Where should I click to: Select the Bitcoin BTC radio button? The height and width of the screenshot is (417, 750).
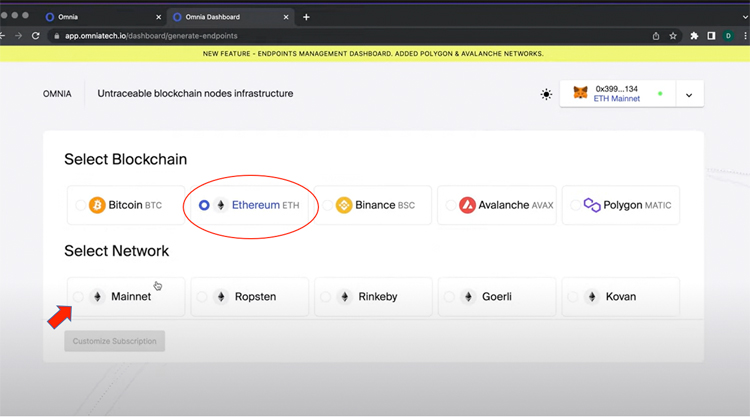point(80,205)
